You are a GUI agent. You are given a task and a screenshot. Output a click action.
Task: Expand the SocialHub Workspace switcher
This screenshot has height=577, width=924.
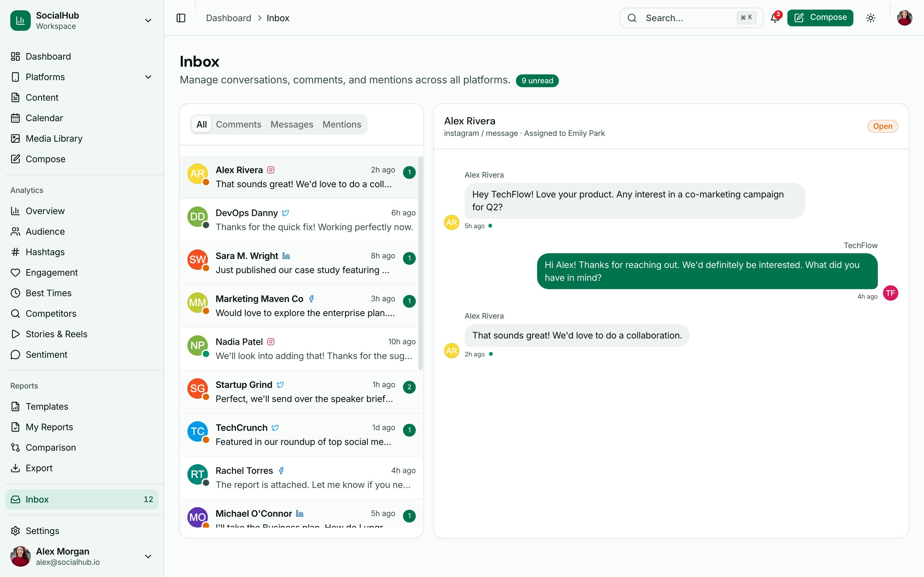[148, 20]
